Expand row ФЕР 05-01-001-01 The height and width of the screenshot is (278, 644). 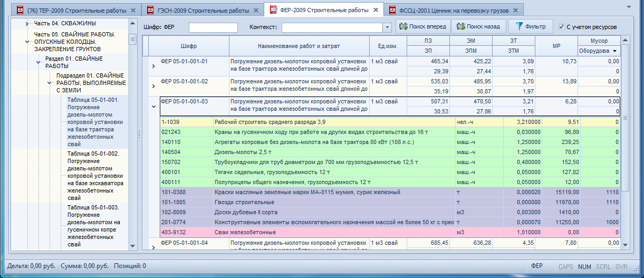(153, 66)
